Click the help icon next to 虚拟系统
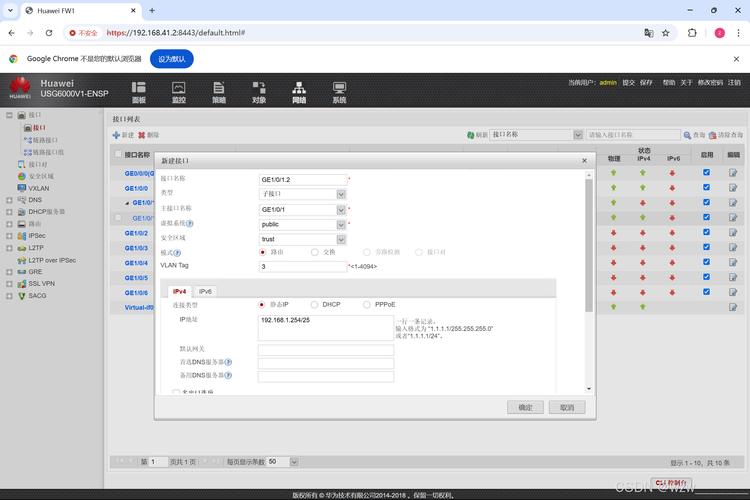750x500 pixels. [190, 225]
